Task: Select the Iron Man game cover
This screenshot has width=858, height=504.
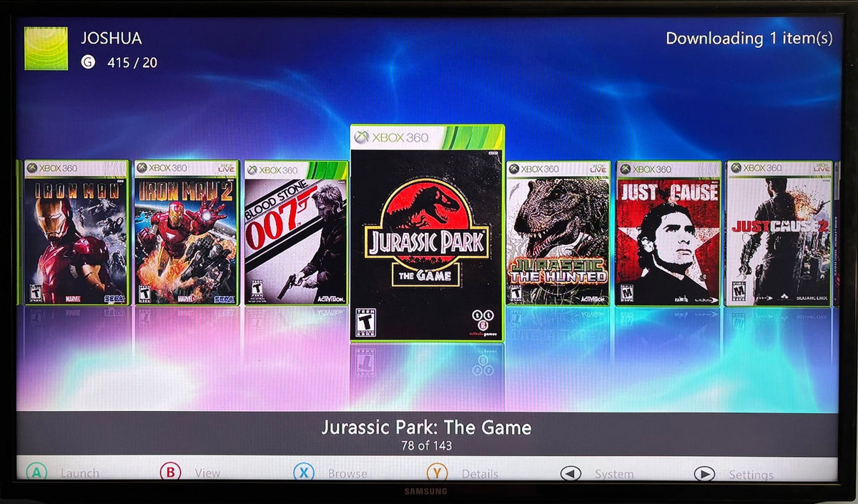Action: point(75,232)
